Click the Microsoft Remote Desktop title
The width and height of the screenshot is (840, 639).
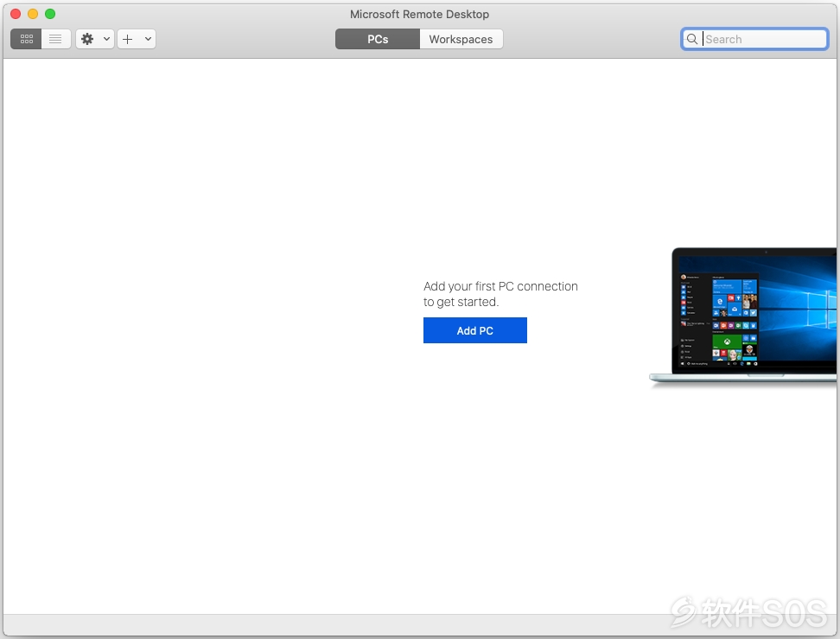pos(419,15)
